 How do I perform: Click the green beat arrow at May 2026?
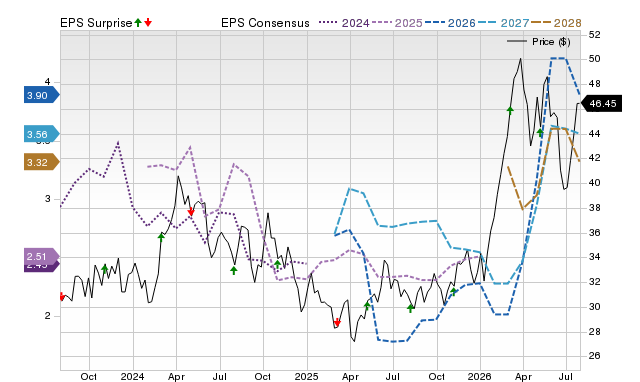[540, 132]
